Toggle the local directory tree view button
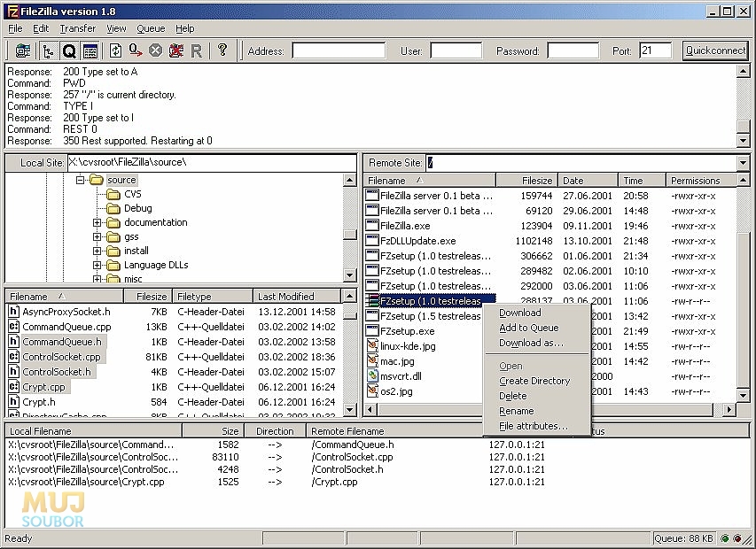 [48, 50]
